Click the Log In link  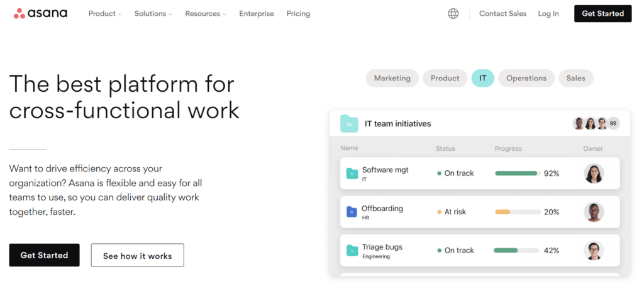pyautogui.click(x=548, y=14)
